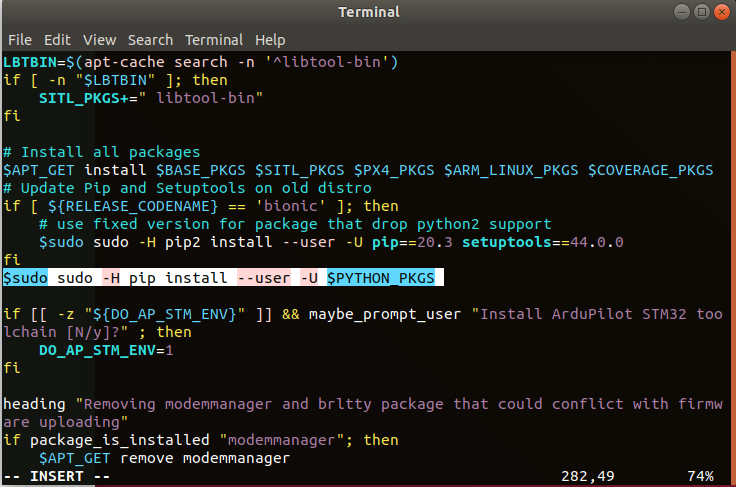
Task: Open the Help menu
Action: (x=270, y=40)
